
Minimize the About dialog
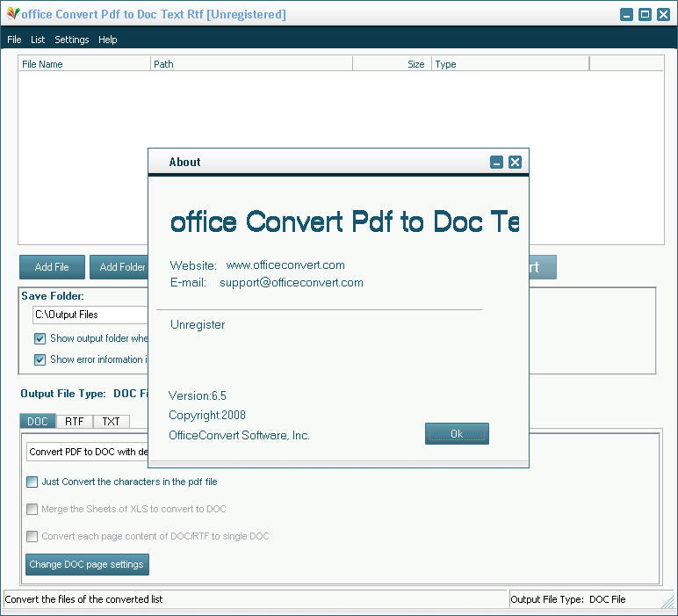tap(496, 163)
